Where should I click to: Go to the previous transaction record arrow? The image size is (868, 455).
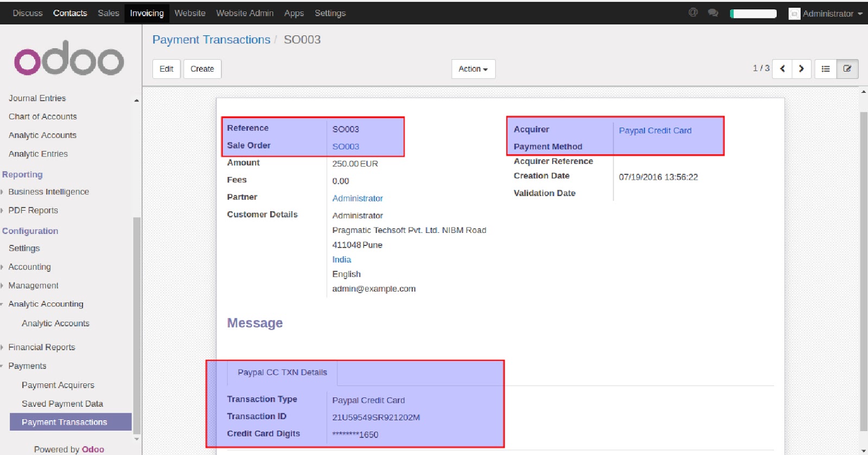(x=782, y=69)
